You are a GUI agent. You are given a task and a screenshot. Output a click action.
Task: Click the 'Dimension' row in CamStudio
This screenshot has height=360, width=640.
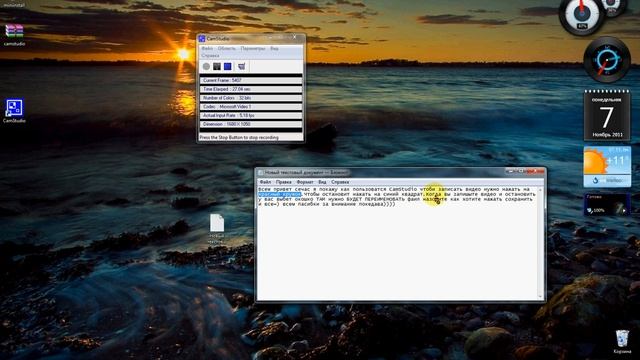click(251, 124)
